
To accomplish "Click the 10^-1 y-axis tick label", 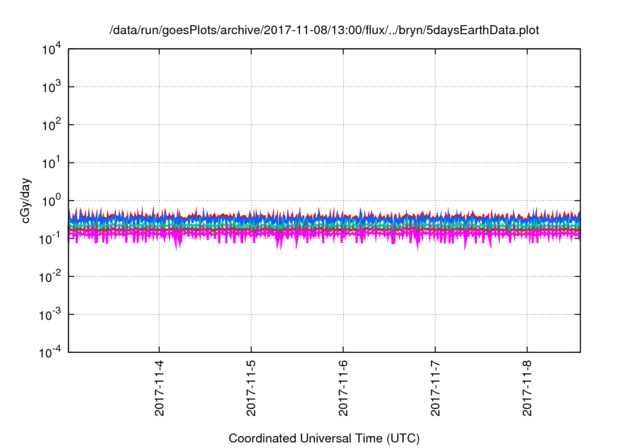I will 50,239.
